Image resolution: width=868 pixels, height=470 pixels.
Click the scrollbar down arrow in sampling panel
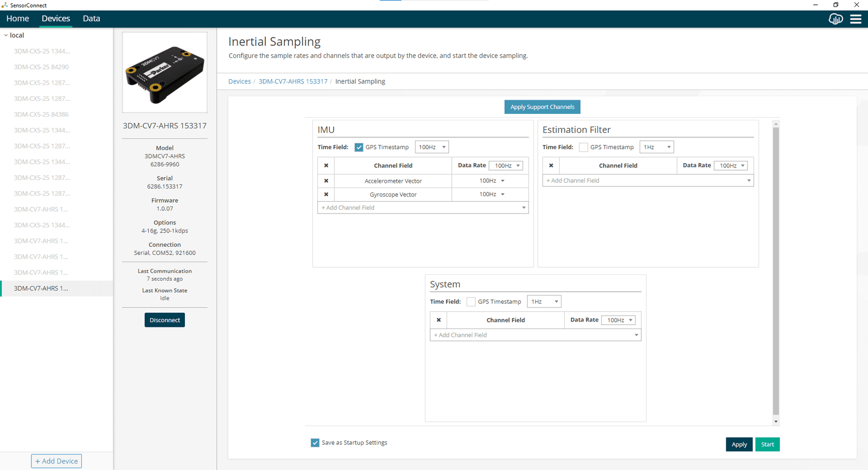(x=776, y=421)
